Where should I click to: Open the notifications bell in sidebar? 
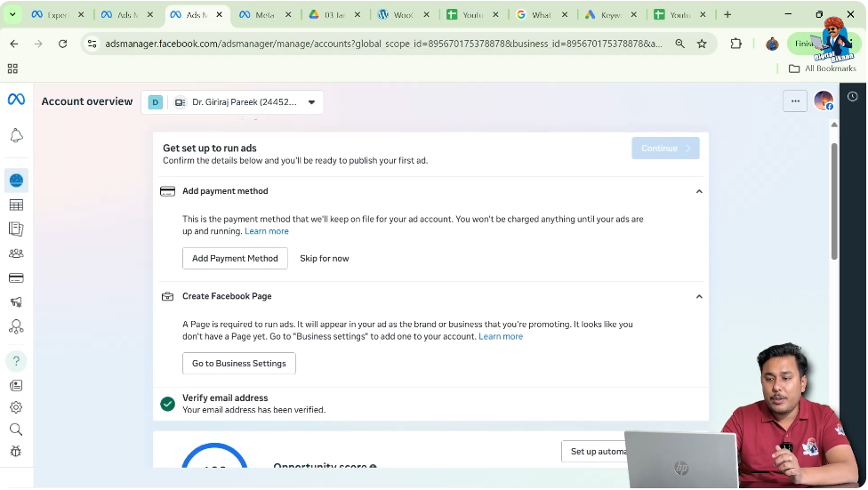pyautogui.click(x=16, y=136)
